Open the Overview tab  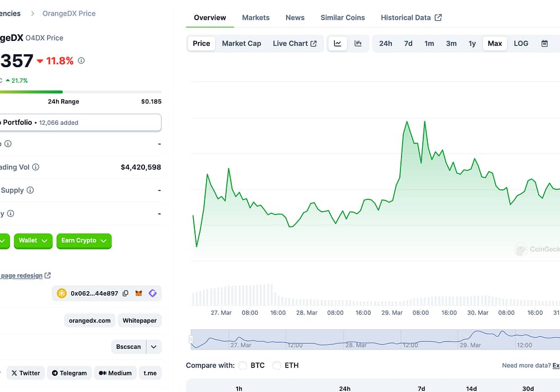(x=210, y=17)
